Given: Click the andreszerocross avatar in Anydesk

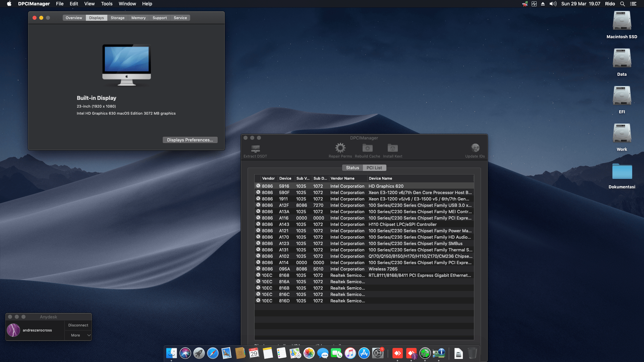Looking at the screenshot, I should click(x=13, y=330).
